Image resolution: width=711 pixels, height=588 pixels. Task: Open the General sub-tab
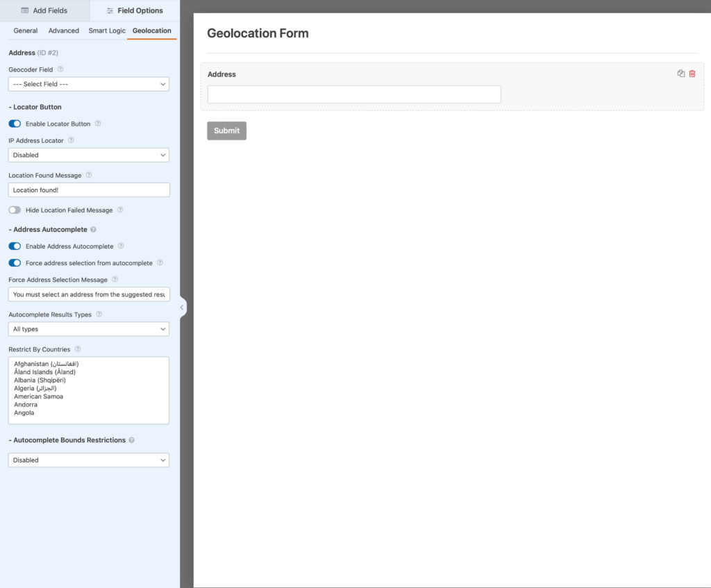(x=26, y=31)
